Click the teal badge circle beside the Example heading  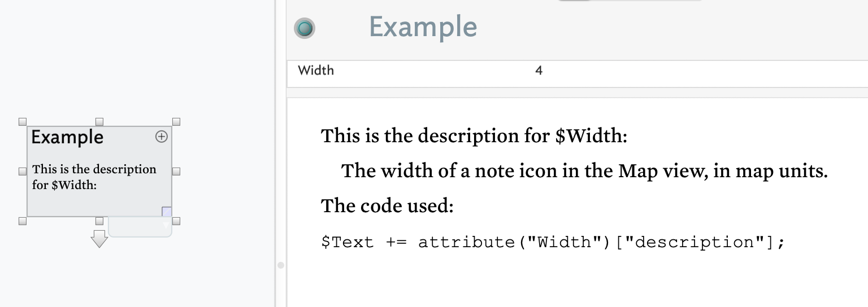click(x=305, y=28)
